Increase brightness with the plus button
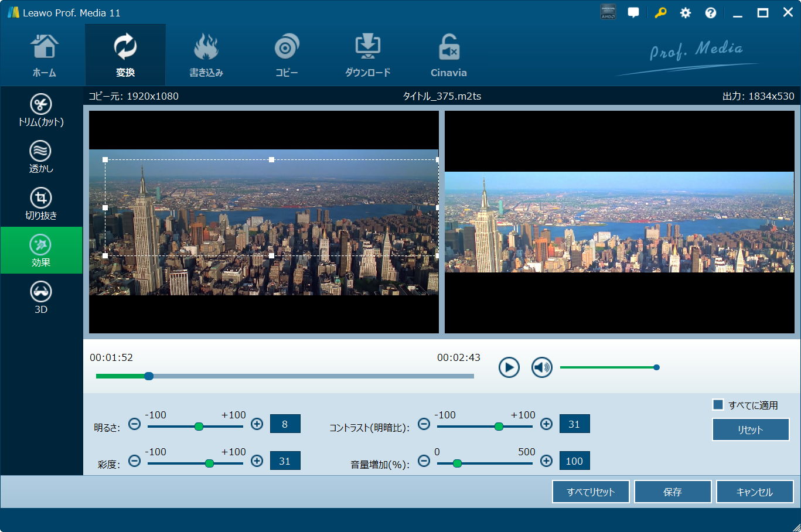 pyautogui.click(x=257, y=424)
